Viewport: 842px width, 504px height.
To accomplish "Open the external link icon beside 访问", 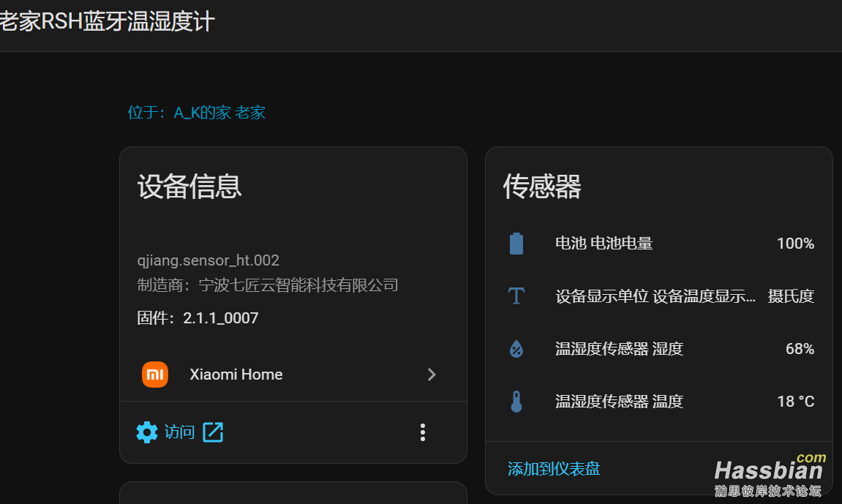I will point(212,432).
